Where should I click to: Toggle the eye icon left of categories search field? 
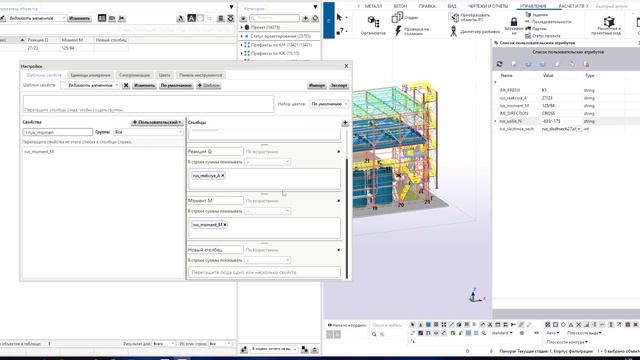pyautogui.click(x=244, y=19)
